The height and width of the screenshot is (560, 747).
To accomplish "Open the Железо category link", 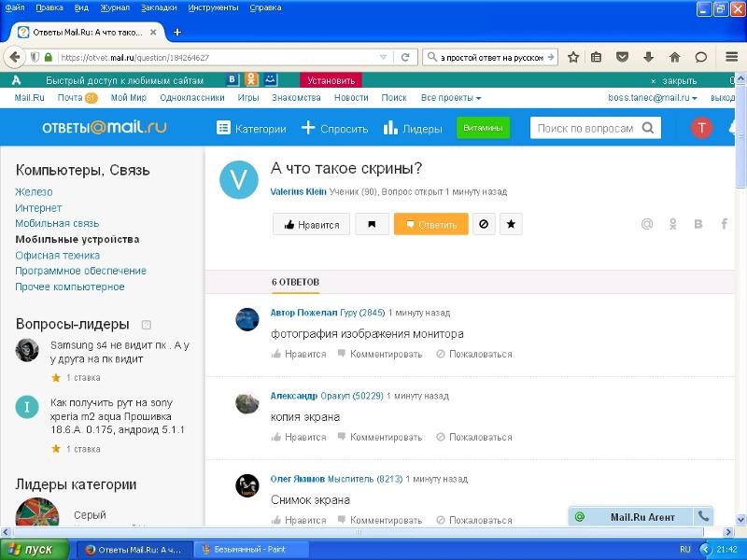I will click(x=34, y=192).
